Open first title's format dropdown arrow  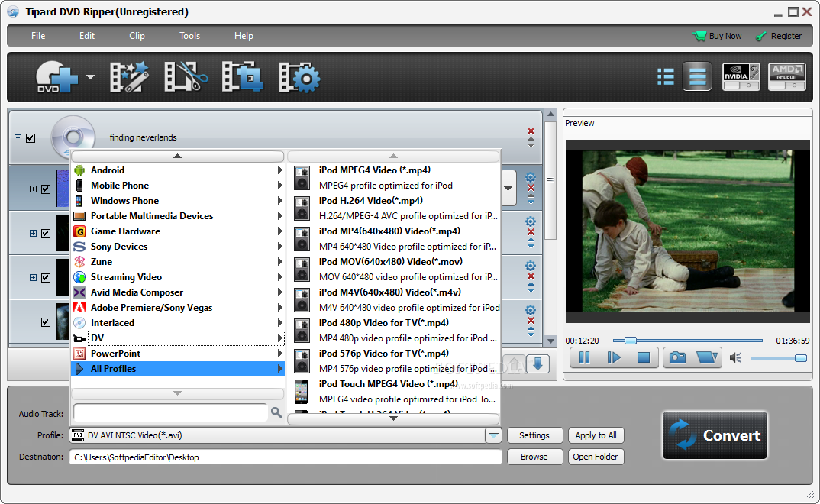pos(508,188)
